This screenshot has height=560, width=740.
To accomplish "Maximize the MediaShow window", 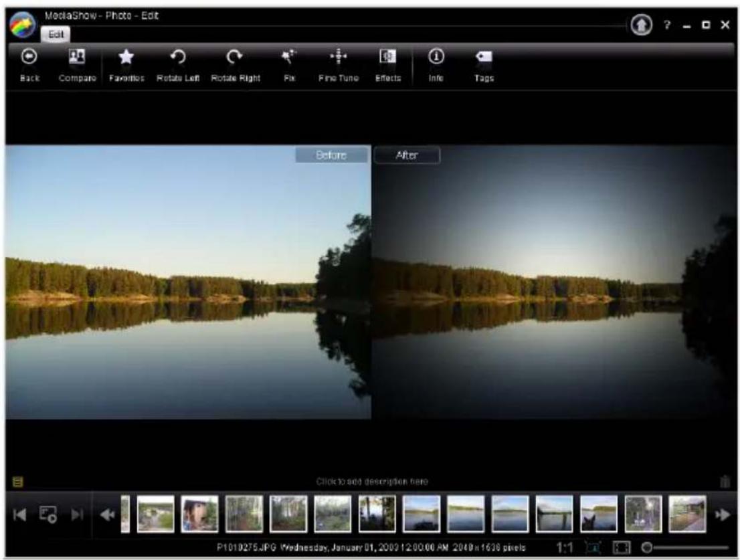I will (706, 25).
